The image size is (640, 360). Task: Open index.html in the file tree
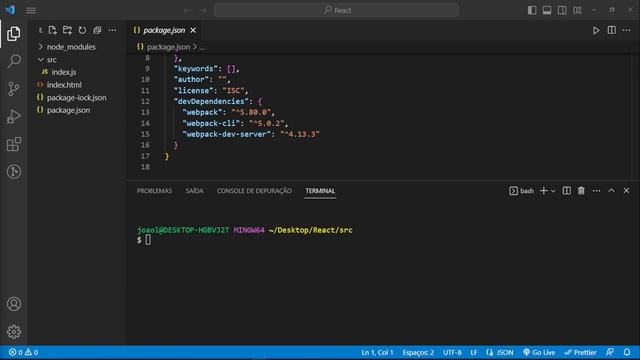coord(64,85)
